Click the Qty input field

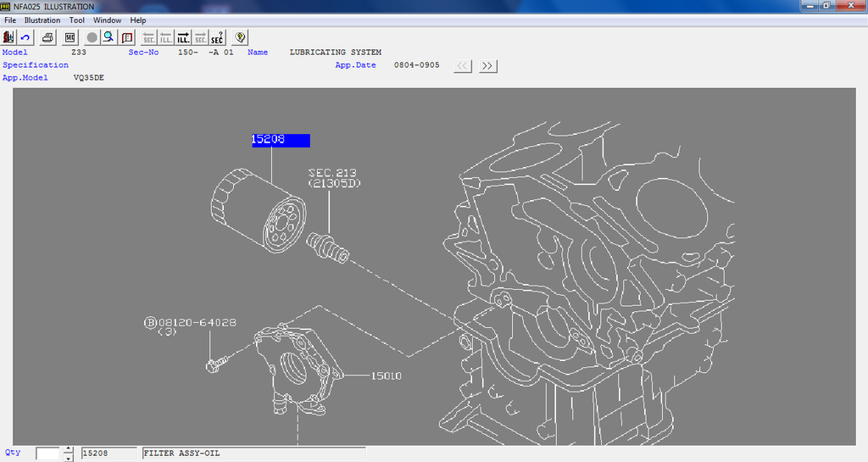tap(48, 454)
